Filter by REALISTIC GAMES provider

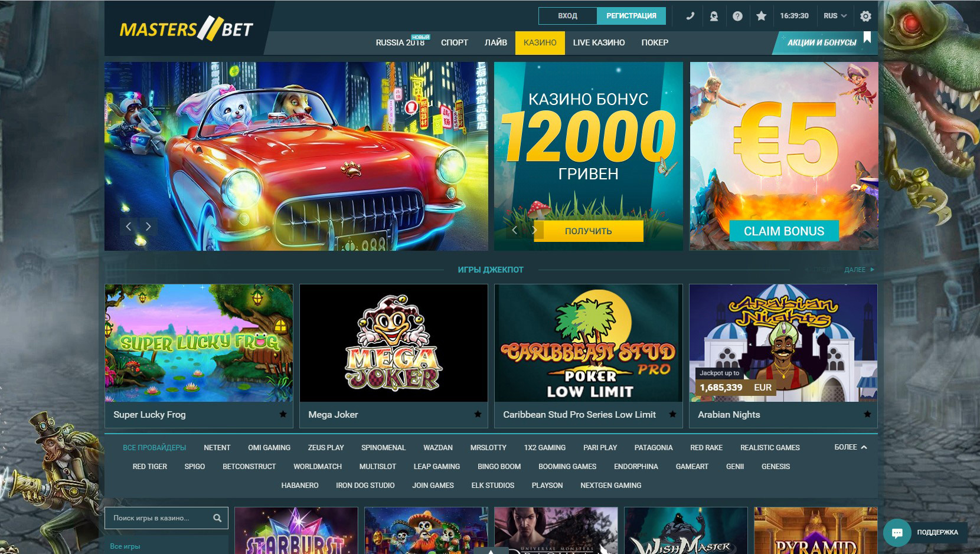[x=770, y=448]
